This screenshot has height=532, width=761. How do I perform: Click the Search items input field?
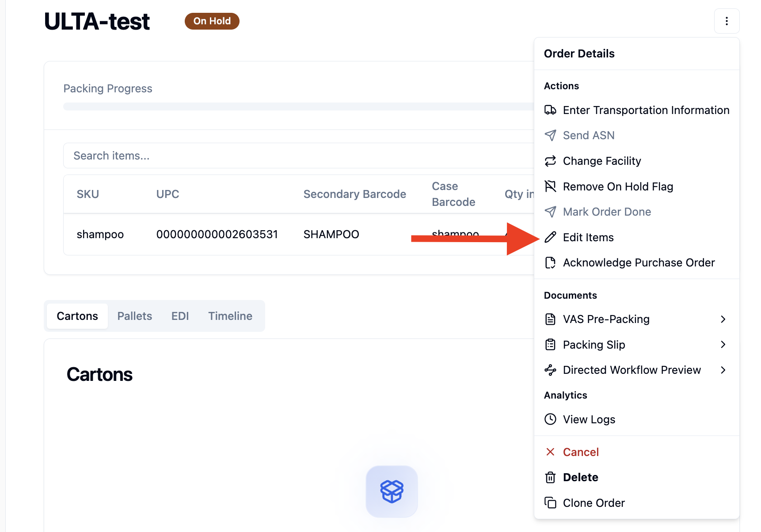tap(299, 156)
